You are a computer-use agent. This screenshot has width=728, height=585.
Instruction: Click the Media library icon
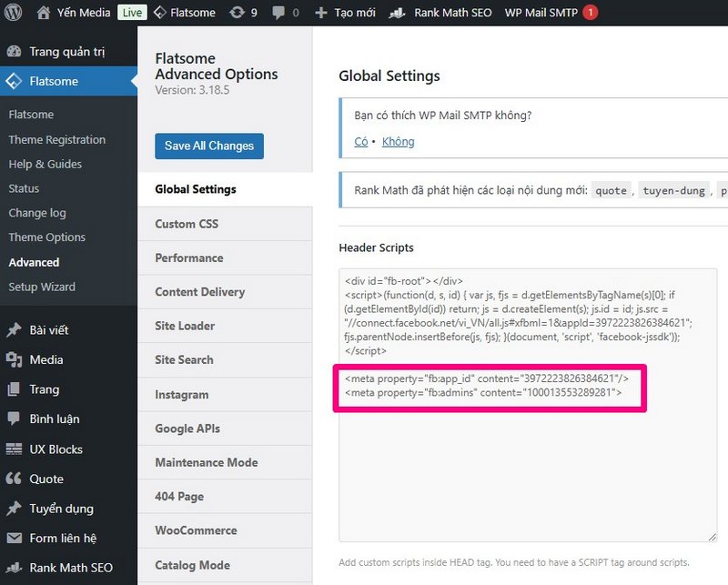(14, 359)
